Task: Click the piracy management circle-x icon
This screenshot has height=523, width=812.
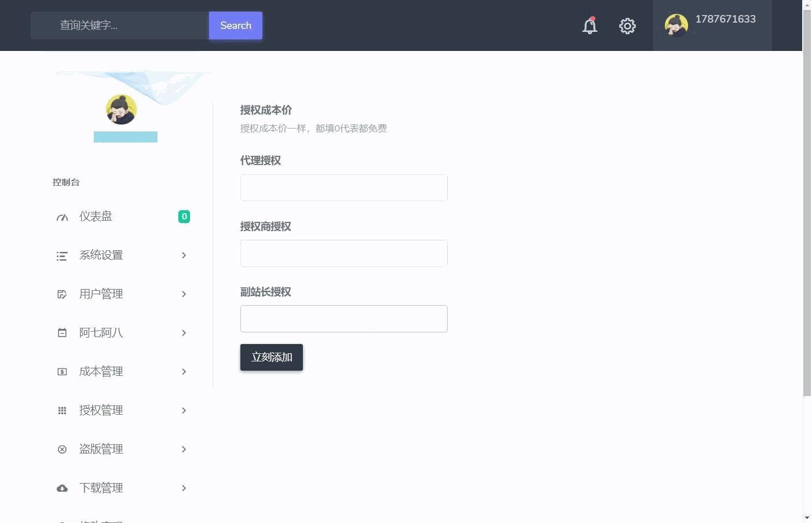Action: click(x=62, y=449)
